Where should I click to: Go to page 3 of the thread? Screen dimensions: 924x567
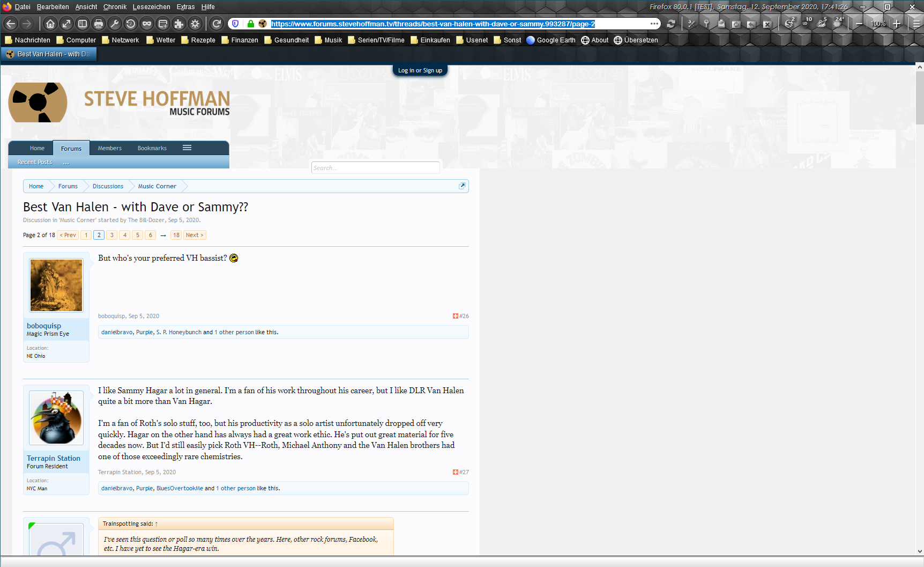[112, 235]
